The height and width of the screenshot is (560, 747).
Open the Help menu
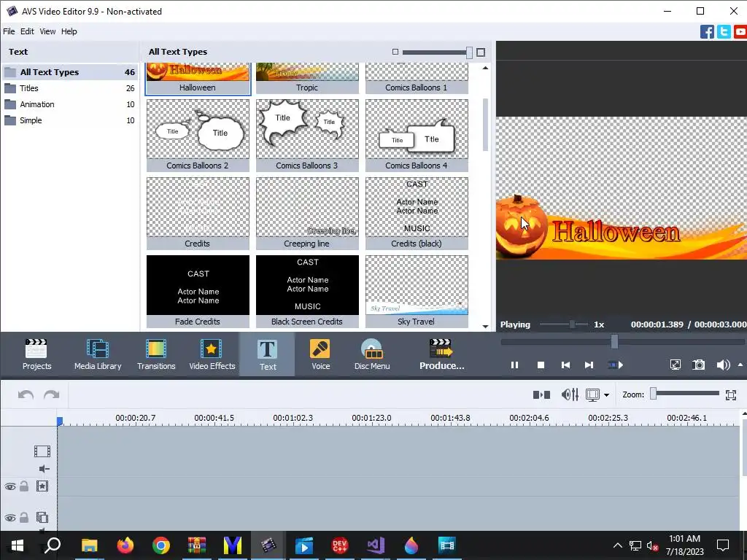pyautogui.click(x=69, y=31)
